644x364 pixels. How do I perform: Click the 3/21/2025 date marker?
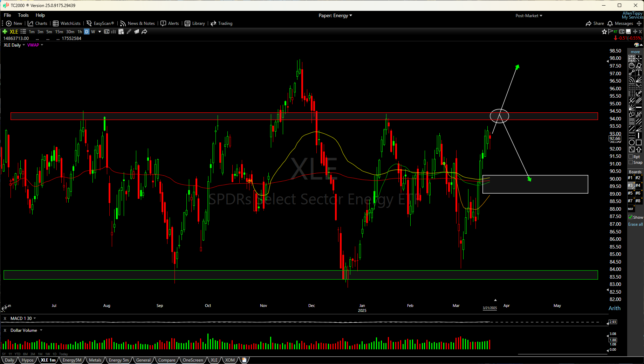click(x=489, y=308)
